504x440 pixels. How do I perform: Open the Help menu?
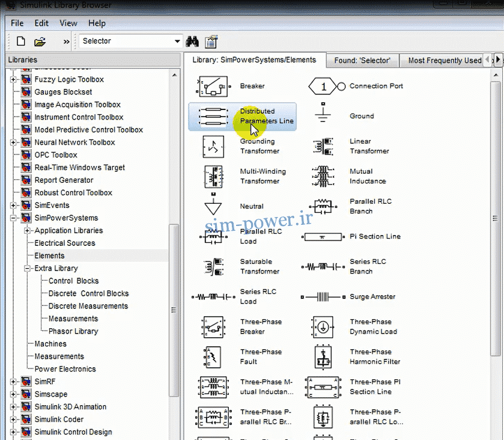click(97, 23)
